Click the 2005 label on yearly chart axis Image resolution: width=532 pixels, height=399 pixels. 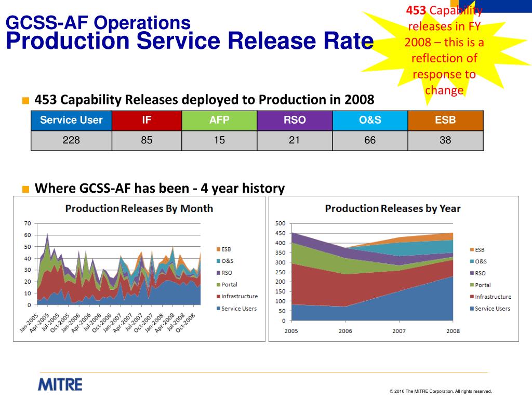(x=291, y=331)
